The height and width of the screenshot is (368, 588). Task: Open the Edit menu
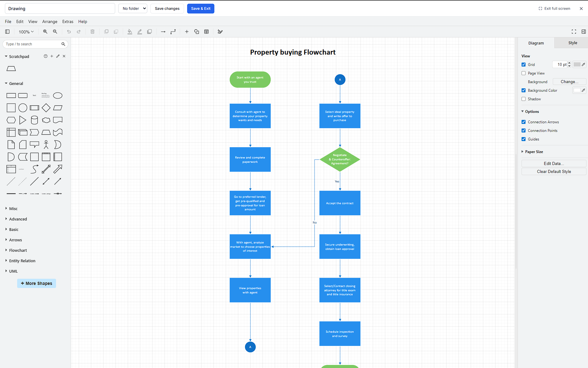point(20,21)
